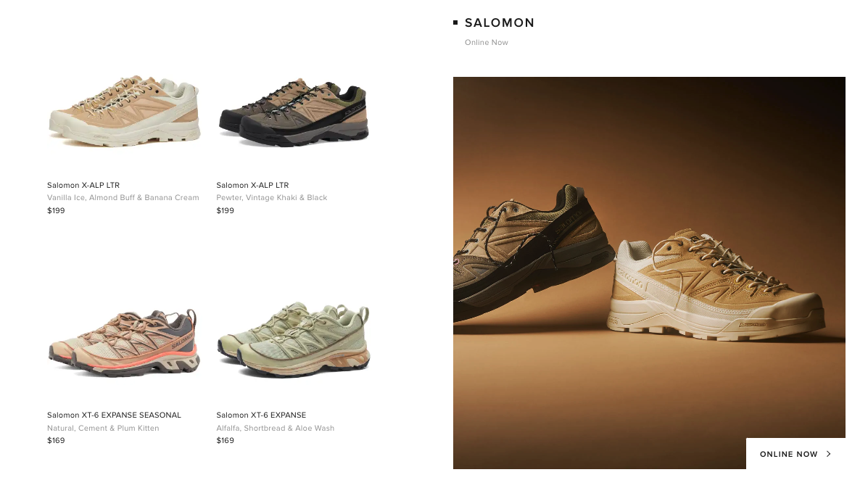Click Alfalfa, Shortbread & Aloe Wash colorway
Image resolution: width=868 pixels, height=488 pixels.
coord(275,429)
